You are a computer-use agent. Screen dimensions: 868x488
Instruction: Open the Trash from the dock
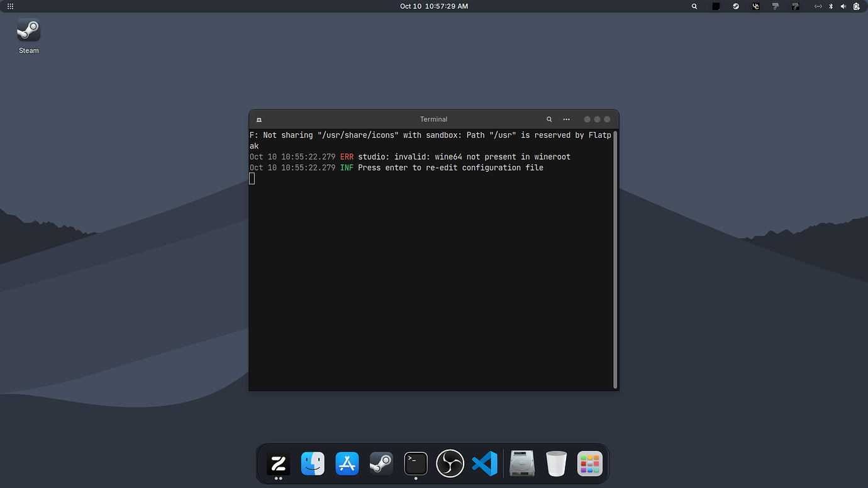tap(556, 463)
